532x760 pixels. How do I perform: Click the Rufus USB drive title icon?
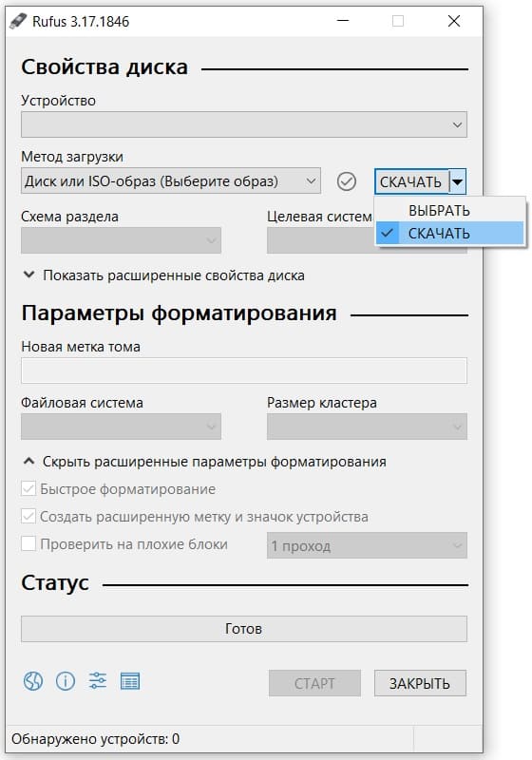tap(18, 21)
